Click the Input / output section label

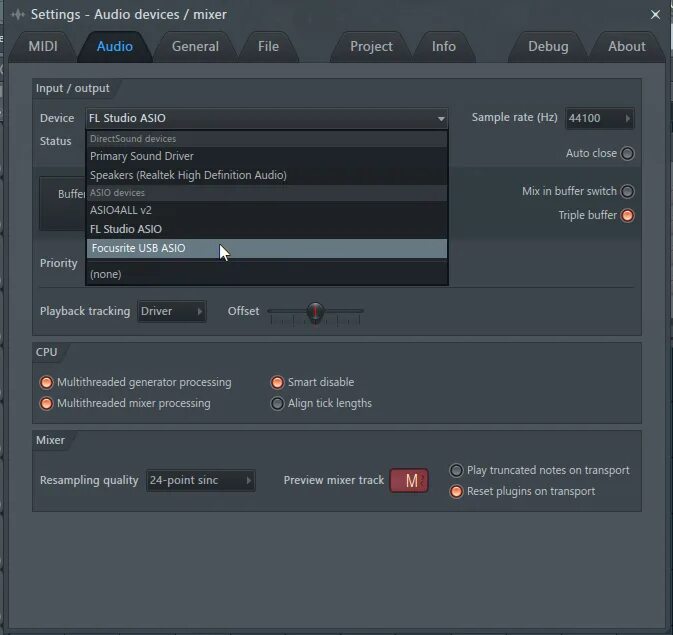tap(73, 88)
